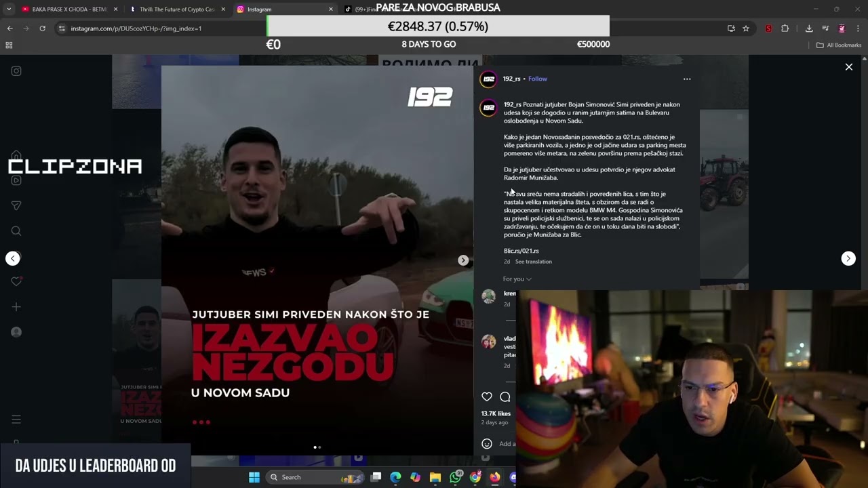Open red S extension icon
Screen dimensions: 868x488
[768, 28]
